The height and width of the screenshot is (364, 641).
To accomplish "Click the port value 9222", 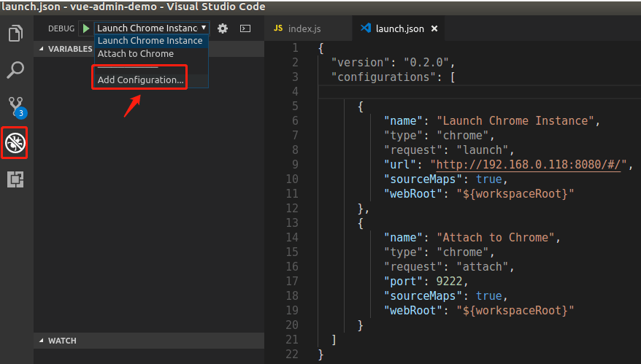I will click(x=449, y=282).
